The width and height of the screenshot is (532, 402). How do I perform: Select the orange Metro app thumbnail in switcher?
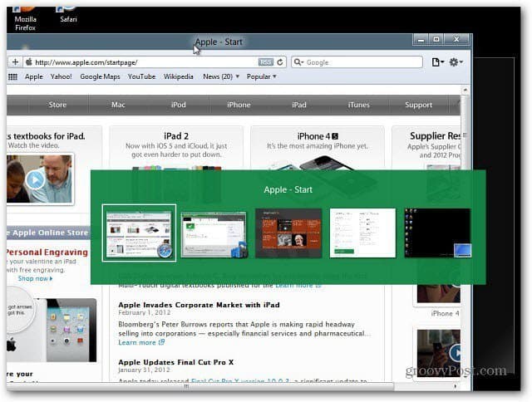[x=288, y=233]
